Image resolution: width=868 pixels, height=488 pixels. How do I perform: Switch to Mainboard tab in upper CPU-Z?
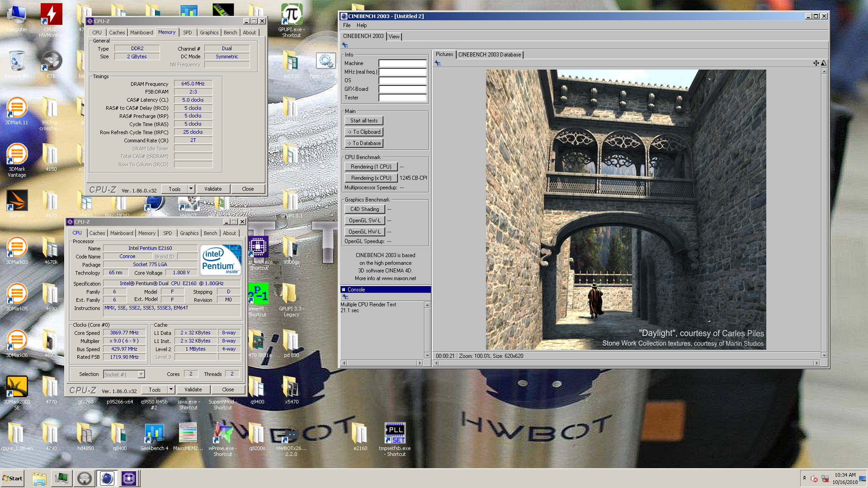(142, 33)
